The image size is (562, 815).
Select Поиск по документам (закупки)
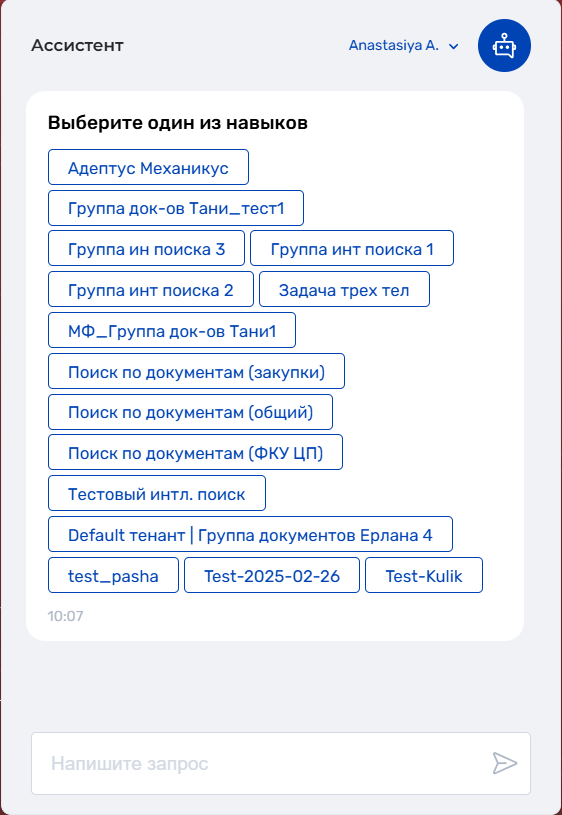tap(197, 371)
